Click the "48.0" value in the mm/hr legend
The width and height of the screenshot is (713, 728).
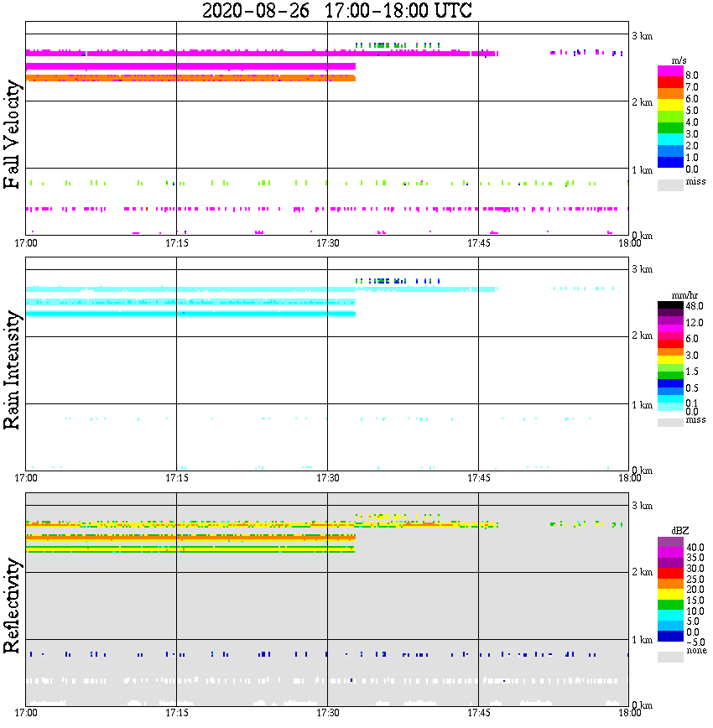point(694,306)
